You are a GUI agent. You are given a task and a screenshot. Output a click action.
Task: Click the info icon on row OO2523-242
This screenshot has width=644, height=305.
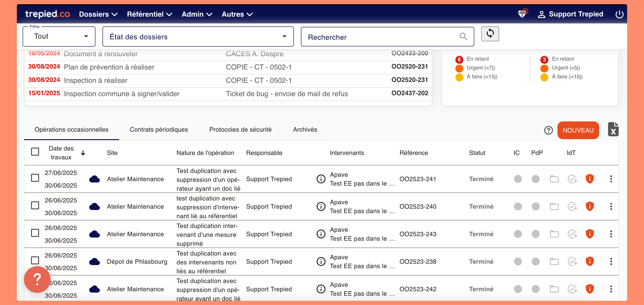[321, 289]
